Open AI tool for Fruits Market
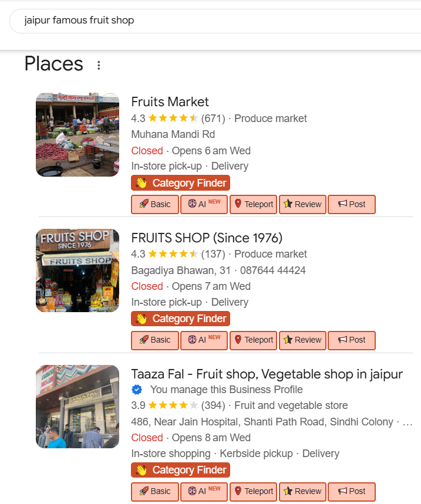This screenshot has height=504, width=421. point(204,204)
